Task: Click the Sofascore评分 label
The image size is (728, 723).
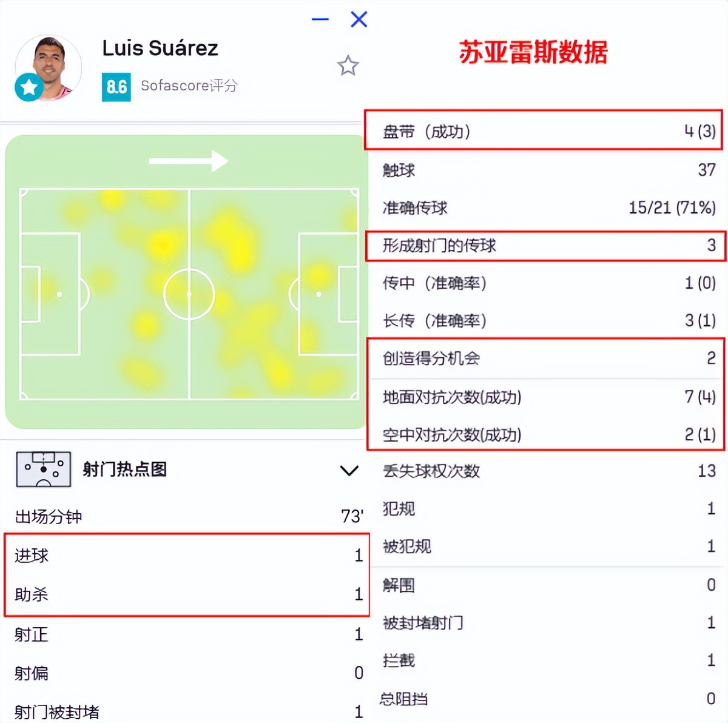Action: point(189,86)
